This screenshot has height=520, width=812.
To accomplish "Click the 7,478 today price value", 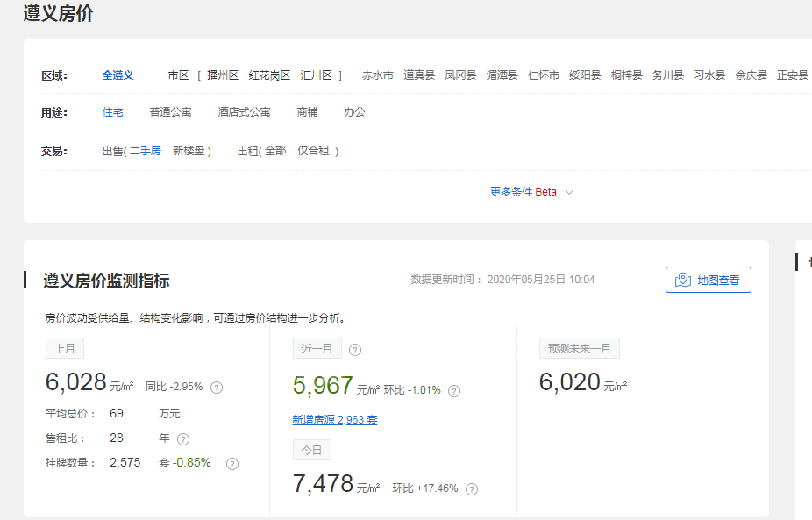I will point(323,484).
